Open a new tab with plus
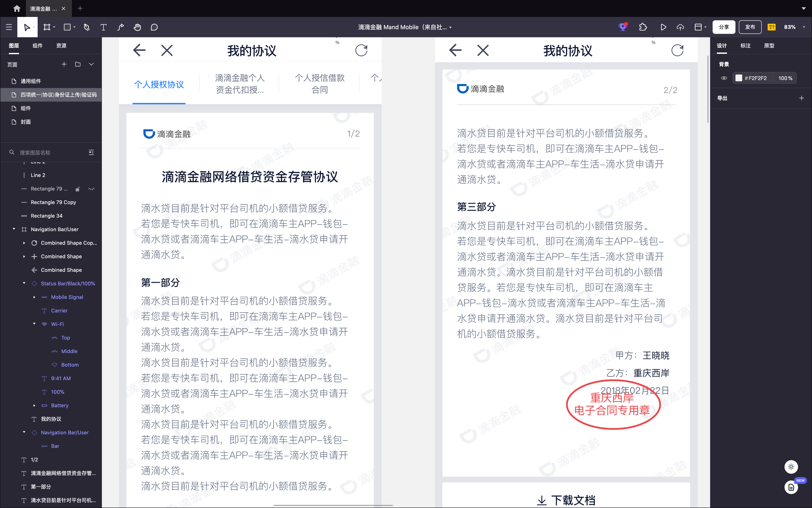This screenshot has height=508, width=812. (x=80, y=8)
